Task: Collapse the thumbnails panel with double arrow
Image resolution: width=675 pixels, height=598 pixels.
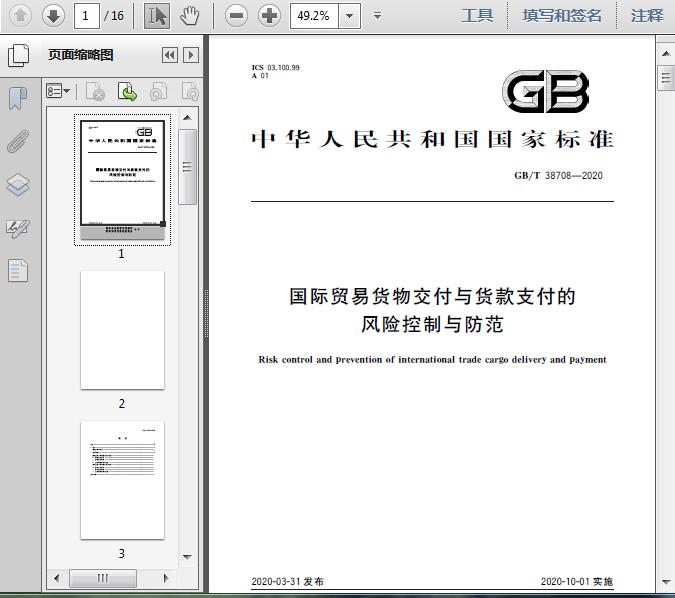Action: click(170, 55)
